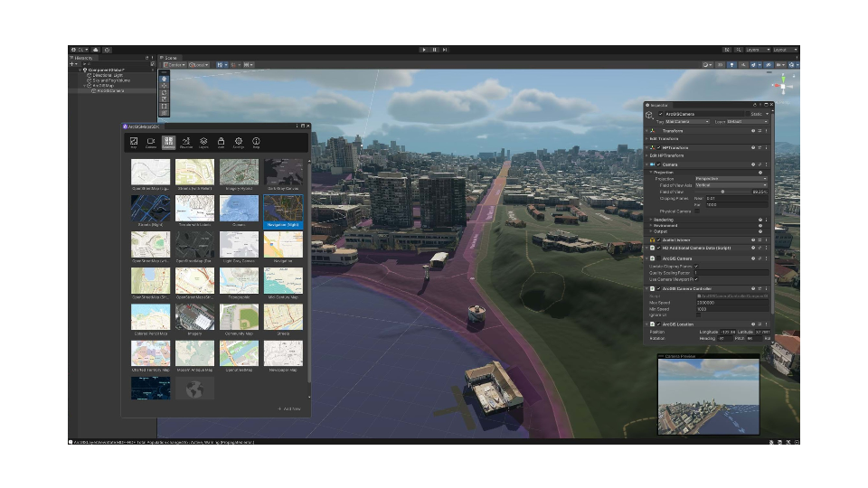Toggle the Update Clipping Planes checkbox
This screenshot has height=488, width=868.
pos(696,267)
